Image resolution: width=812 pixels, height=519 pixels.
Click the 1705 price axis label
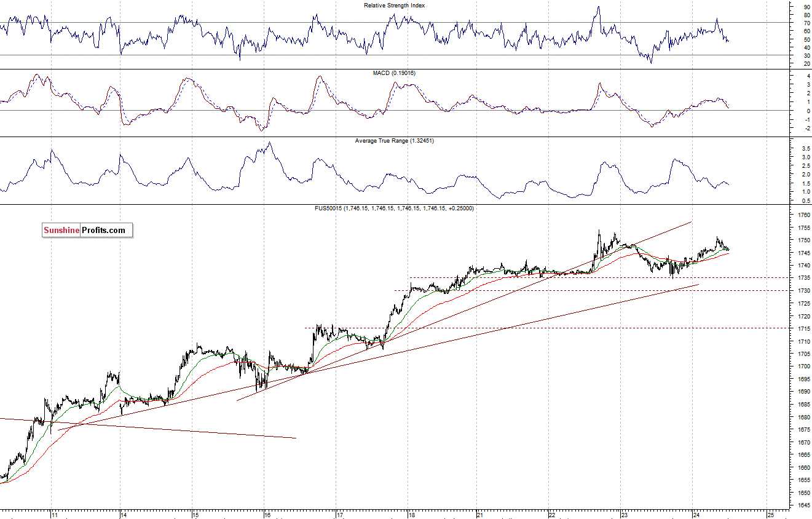(803, 354)
